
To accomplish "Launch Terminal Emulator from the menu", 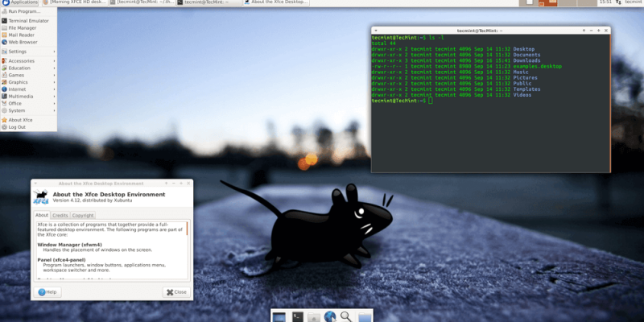I will (29, 21).
